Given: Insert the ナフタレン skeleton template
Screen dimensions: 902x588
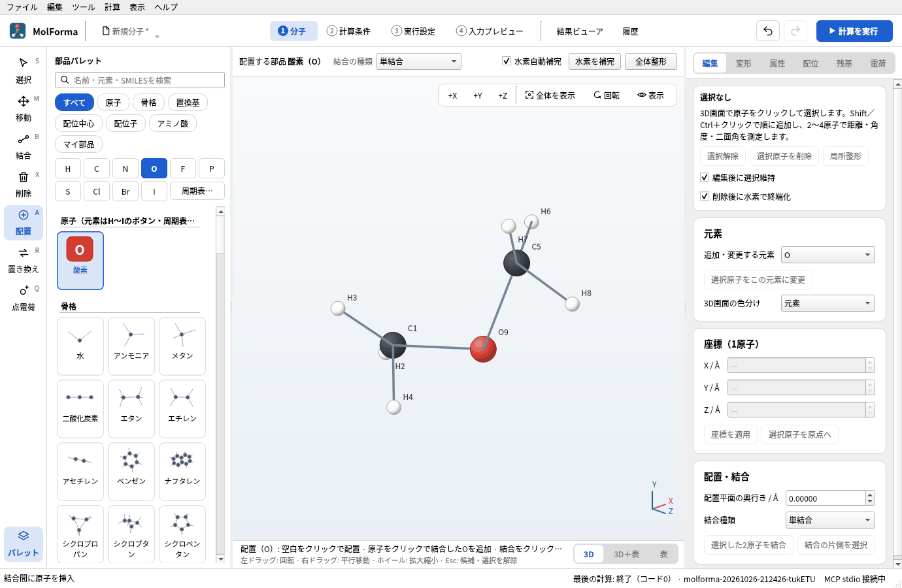Looking at the screenshot, I should [182, 471].
